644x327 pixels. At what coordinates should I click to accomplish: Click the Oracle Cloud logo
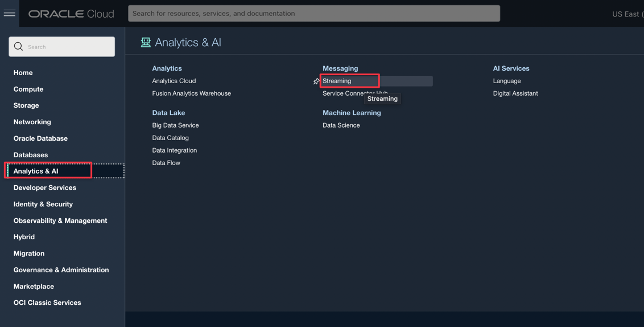tap(71, 14)
